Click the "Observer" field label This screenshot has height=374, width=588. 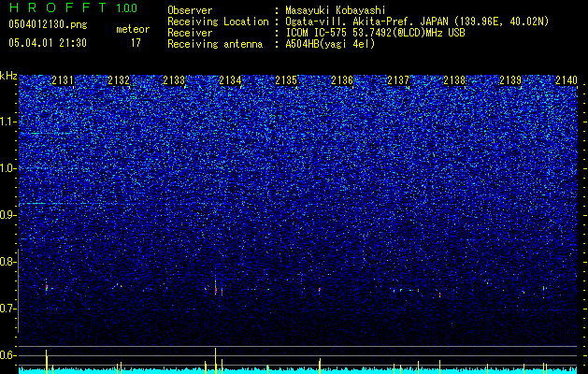(x=190, y=10)
